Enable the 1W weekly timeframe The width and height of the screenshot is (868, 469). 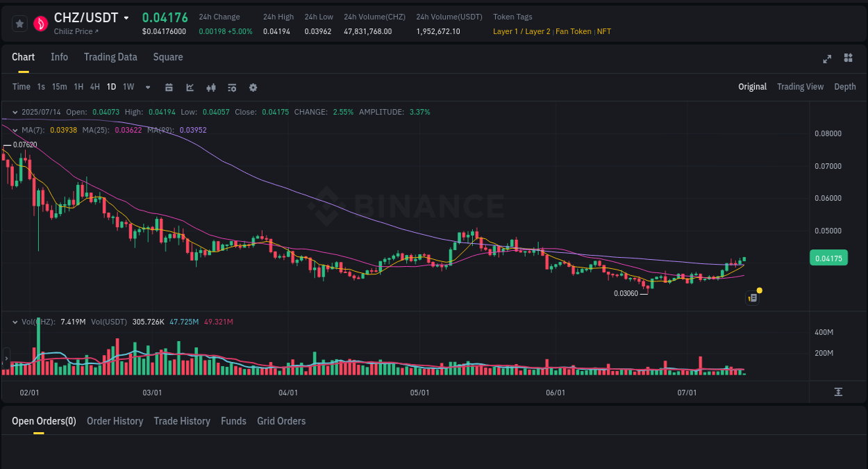[x=128, y=87]
